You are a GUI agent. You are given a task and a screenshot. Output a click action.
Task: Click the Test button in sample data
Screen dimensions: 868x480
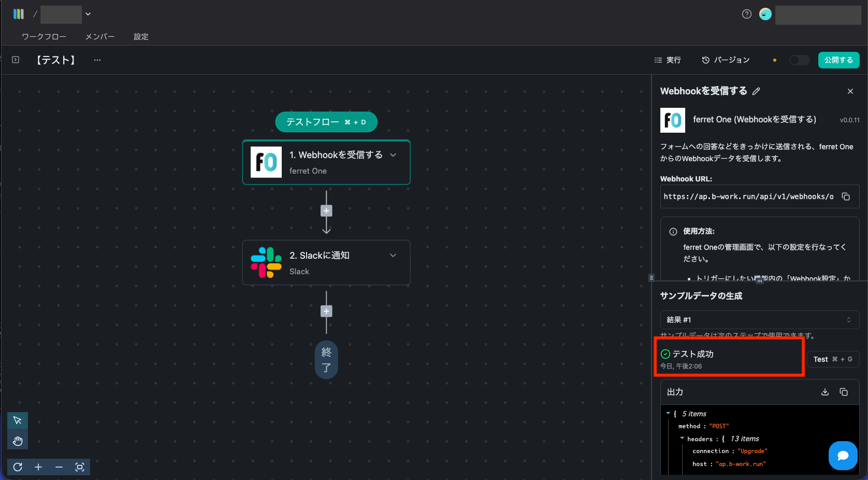(833, 359)
